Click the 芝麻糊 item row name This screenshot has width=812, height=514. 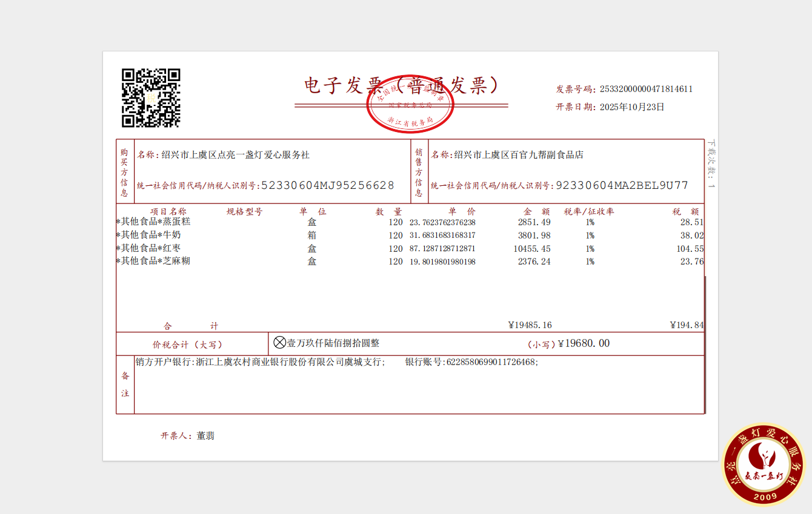click(x=156, y=261)
